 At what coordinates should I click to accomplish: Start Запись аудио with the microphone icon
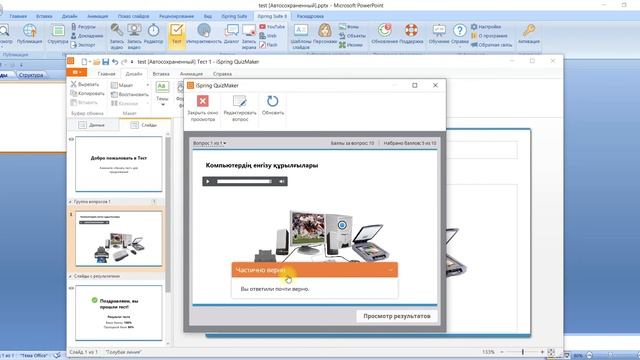(116, 36)
